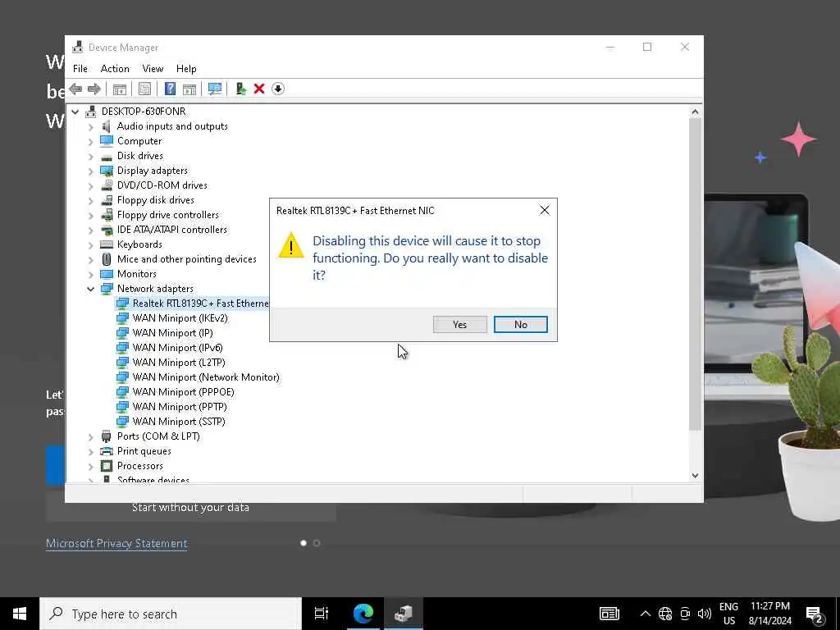
Task: Toggle the Show/Hide Console Tree toolbar icon
Action: (119, 89)
